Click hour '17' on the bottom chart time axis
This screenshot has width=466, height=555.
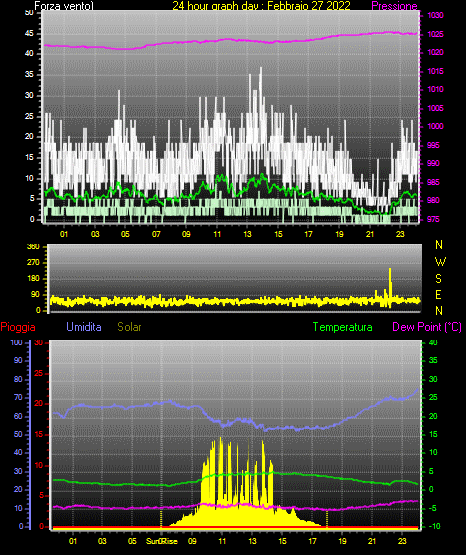(x=312, y=541)
